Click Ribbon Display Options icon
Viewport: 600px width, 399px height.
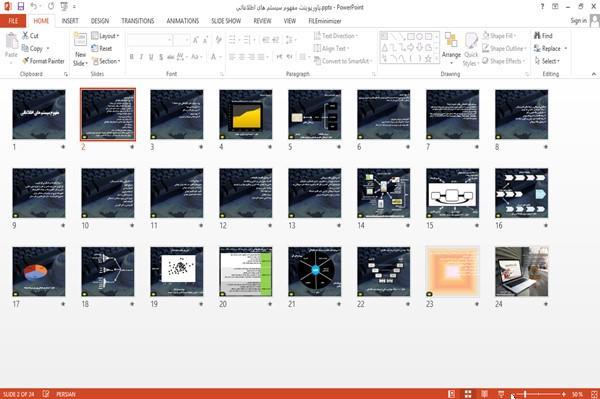[x=555, y=7]
